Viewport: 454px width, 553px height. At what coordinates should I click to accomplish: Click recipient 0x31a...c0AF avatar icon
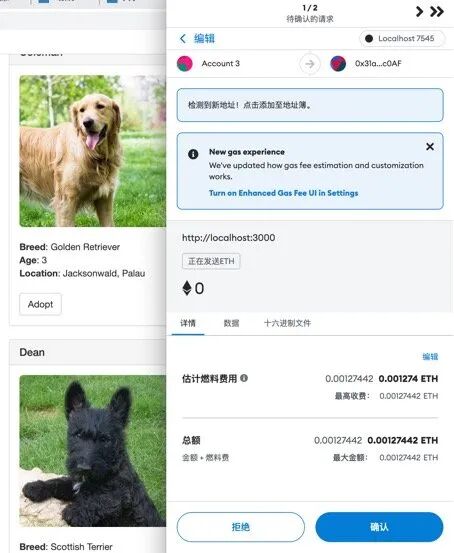(x=338, y=64)
